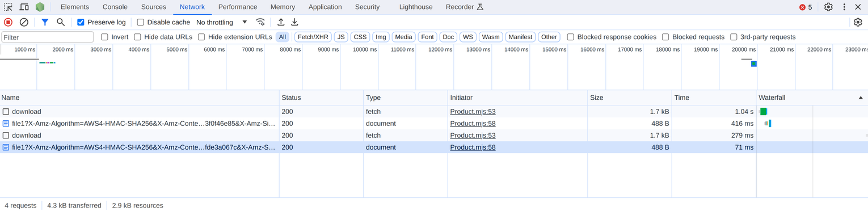
Task: Check Blocked requests option
Action: (665, 37)
